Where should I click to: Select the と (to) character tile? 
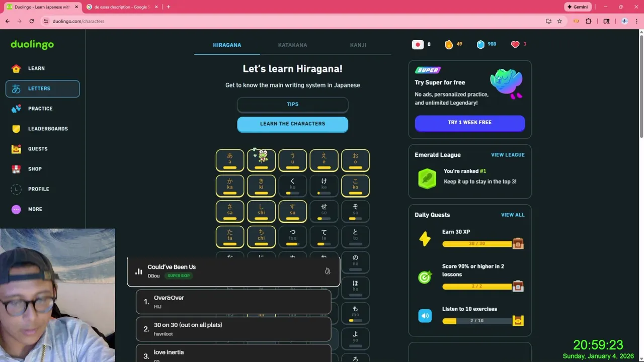pyautogui.click(x=355, y=237)
